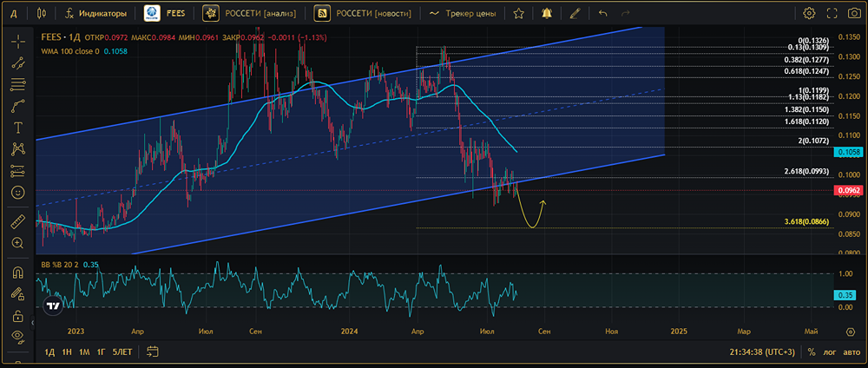Viewport: 868px width, 368px height.
Task: Select the FEES ticker button
Action: click(165, 13)
